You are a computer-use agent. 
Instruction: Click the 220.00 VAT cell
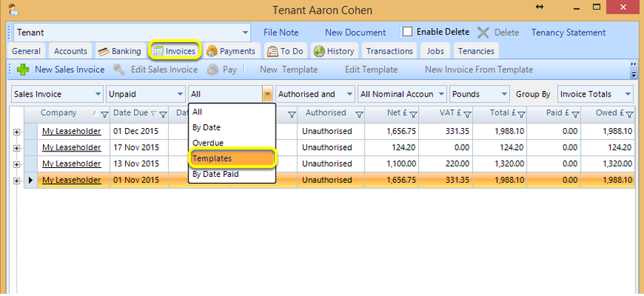click(x=446, y=163)
